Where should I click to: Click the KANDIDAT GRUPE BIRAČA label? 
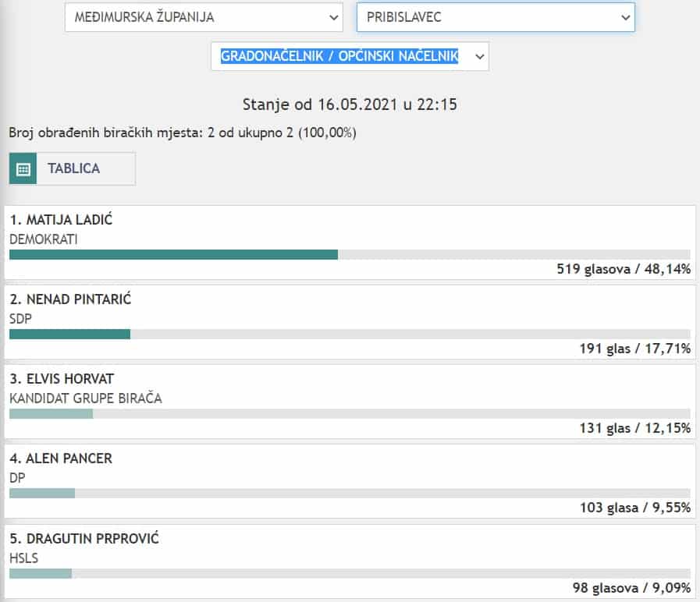(x=86, y=398)
